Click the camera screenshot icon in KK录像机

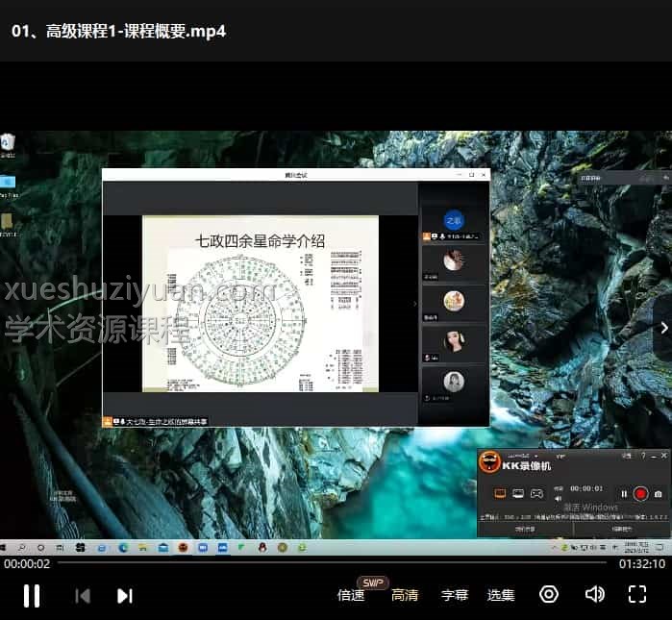(659, 493)
